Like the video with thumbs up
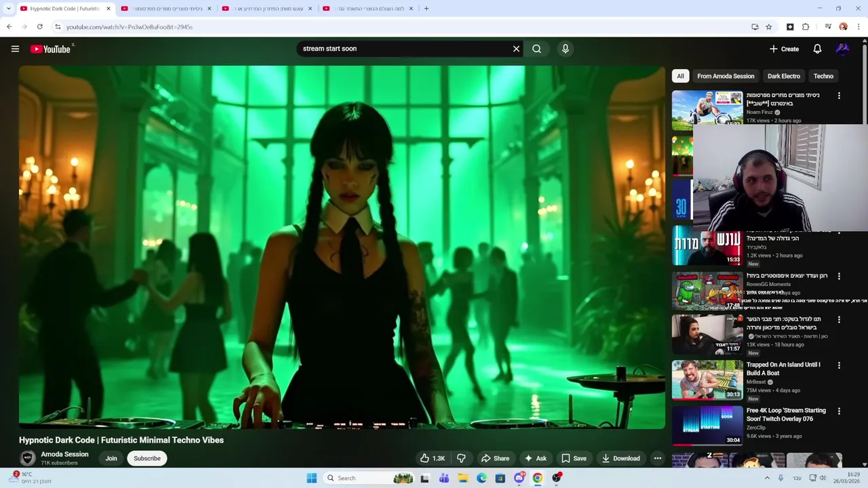Viewport: 868px width, 488px height. 432,458
